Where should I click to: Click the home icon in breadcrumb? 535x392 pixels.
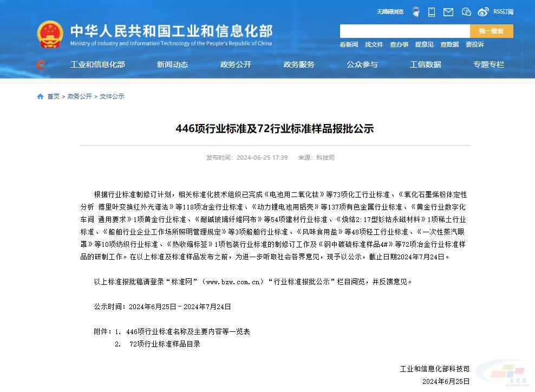40,96
